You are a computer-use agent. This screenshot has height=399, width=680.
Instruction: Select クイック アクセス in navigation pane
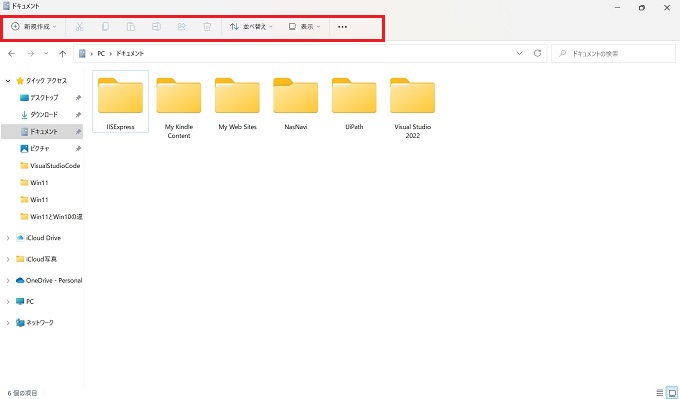tap(42, 81)
